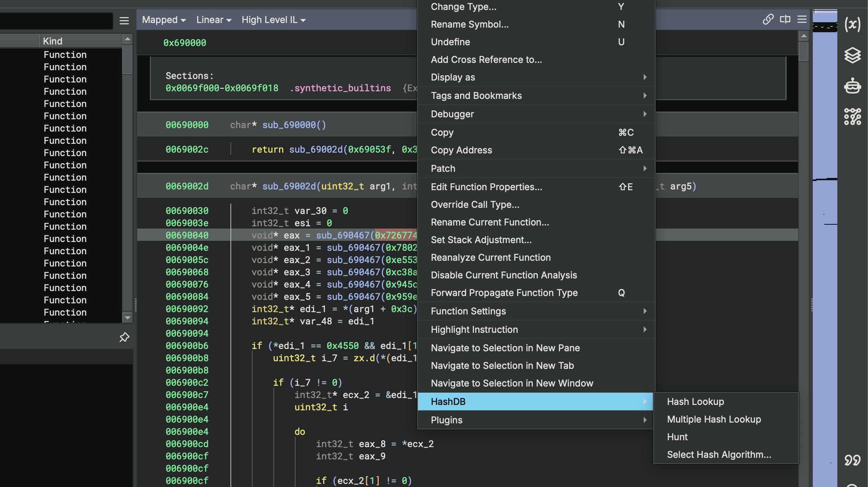This screenshot has height=487, width=868.
Task: Open the Strings quotes sidebar icon
Action: pyautogui.click(x=852, y=460)
